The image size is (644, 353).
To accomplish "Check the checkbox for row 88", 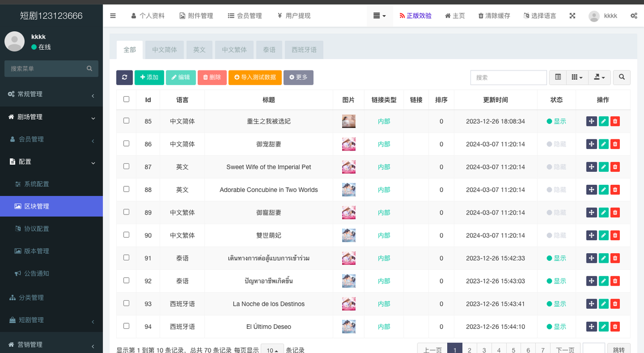I will click(x=126, y=189).
